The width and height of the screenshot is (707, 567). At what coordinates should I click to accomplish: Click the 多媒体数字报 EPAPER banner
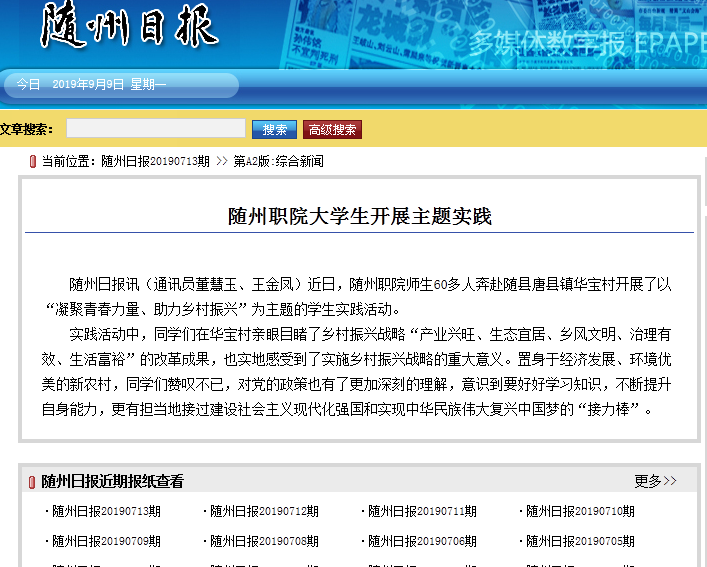click(x=586, y=45)
